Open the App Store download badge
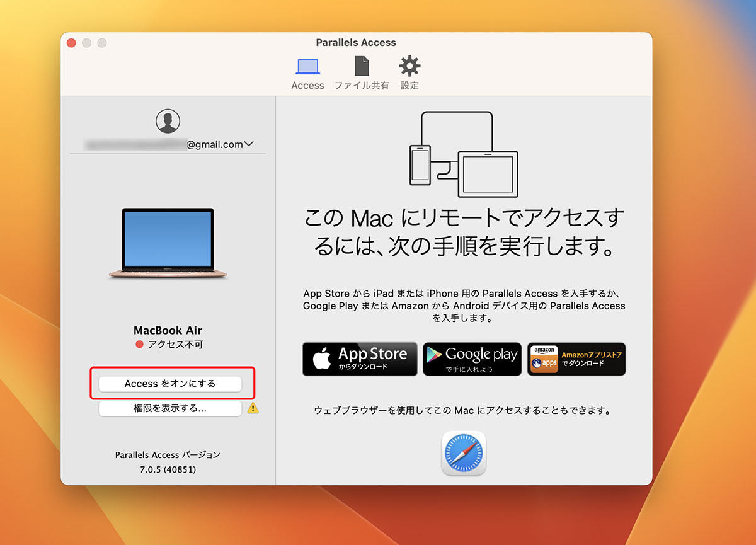 click(x=360, y=359)
